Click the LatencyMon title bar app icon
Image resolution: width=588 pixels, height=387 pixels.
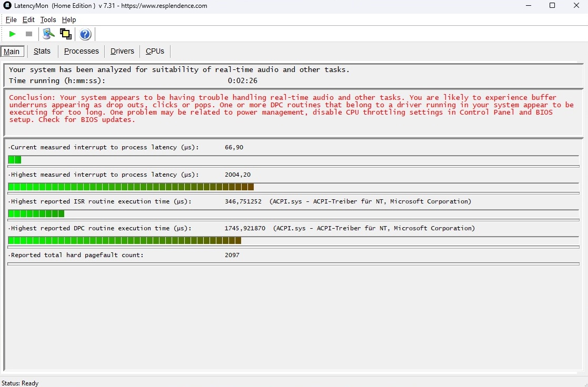(x=7, y=6)
